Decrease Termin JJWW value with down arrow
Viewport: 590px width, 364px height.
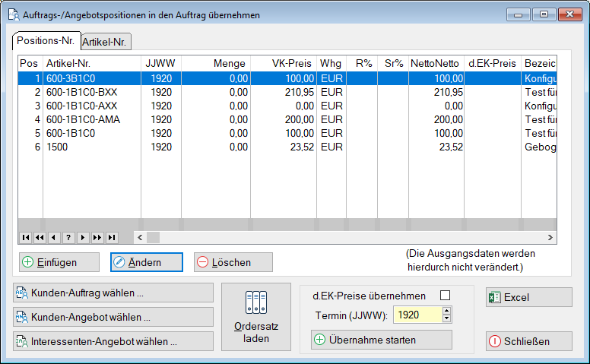pos(446,318)
